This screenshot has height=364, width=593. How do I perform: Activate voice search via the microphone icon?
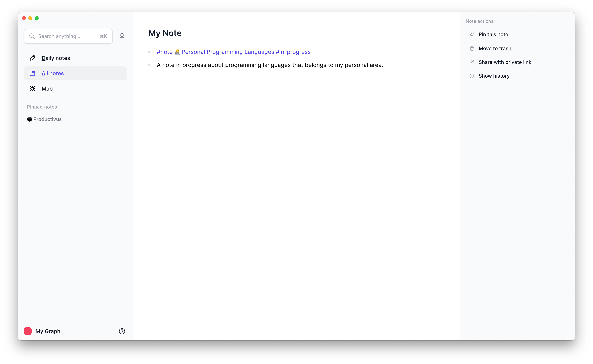point(122,36)
